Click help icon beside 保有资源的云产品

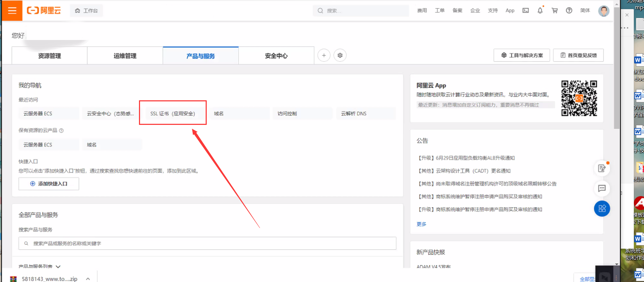pos(61,130)
